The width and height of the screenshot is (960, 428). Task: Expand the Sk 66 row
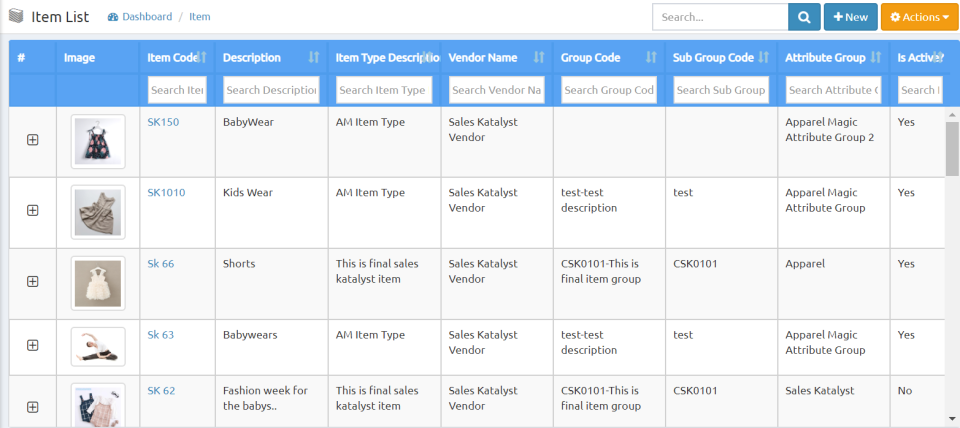[x=32, y=281]
